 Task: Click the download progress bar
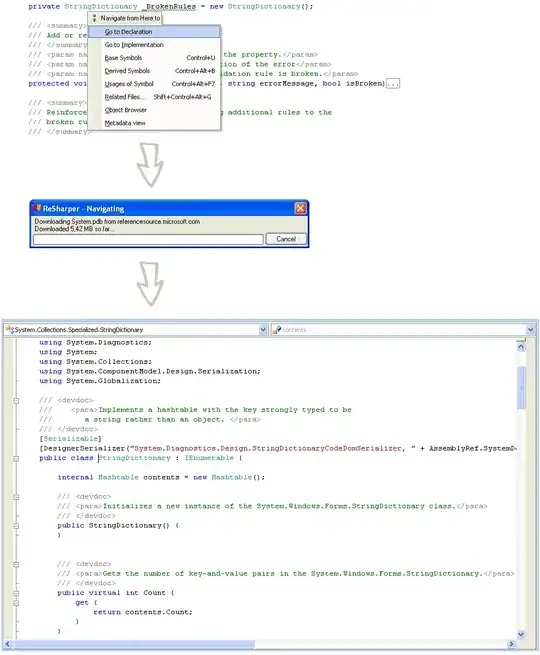pyautogui.click(x=148, y=239)
